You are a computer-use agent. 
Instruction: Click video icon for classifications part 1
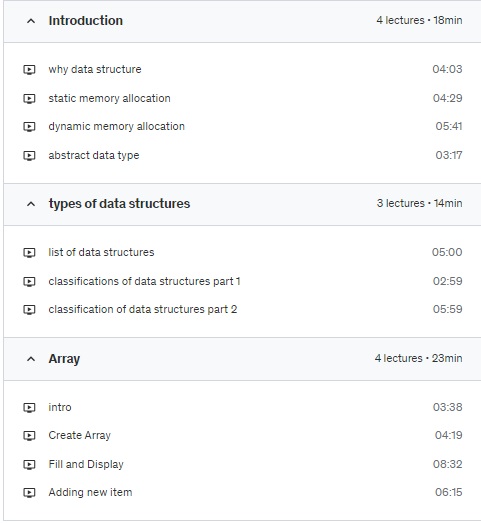(29, 282)
